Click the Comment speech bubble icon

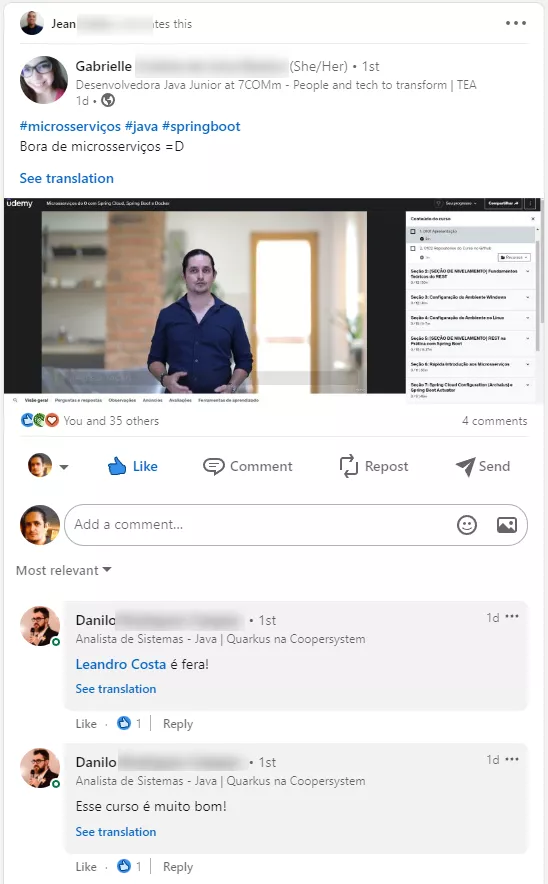coord(214,467)
